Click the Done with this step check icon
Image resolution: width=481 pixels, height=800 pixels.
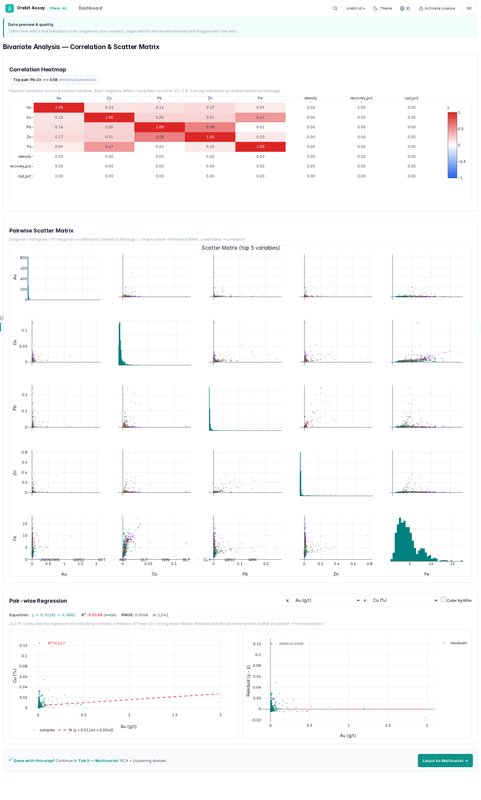10,760
